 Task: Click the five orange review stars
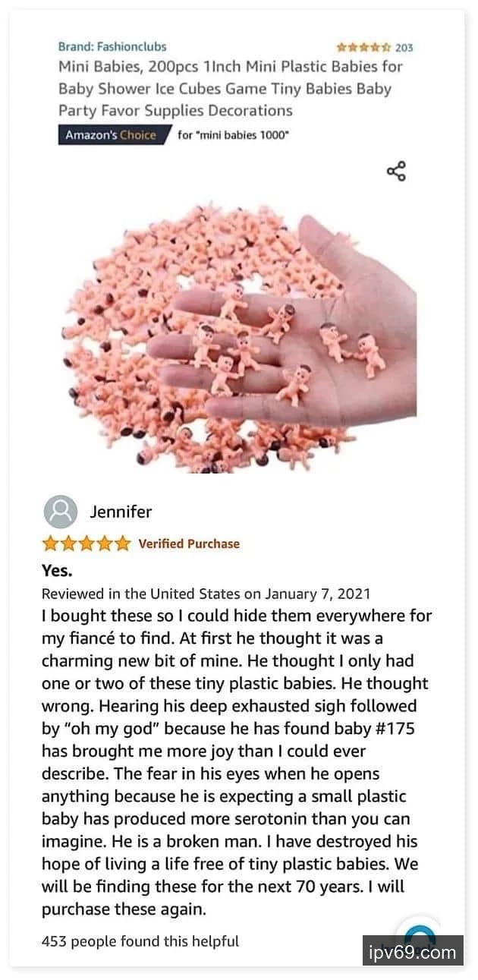click(86, 544)
